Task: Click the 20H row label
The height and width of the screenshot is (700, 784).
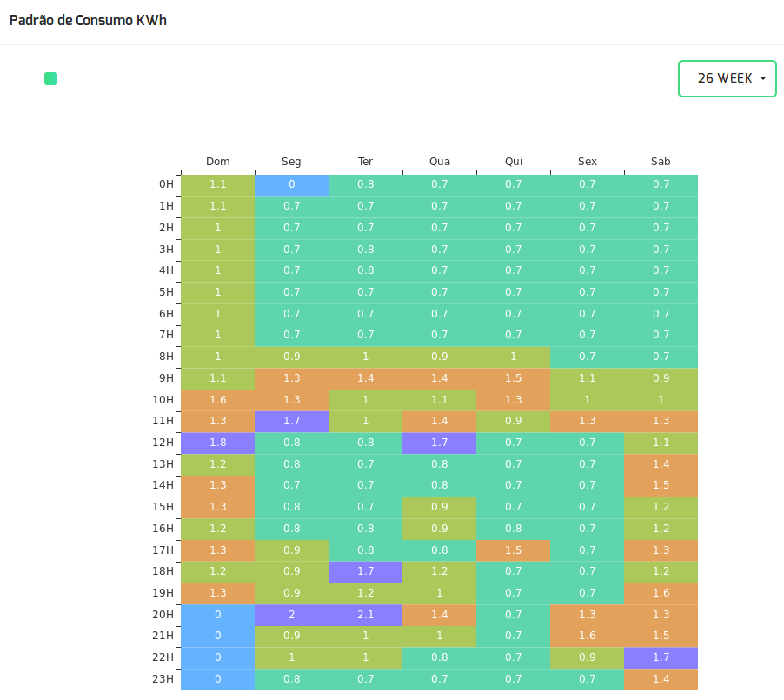Action: 163,615
